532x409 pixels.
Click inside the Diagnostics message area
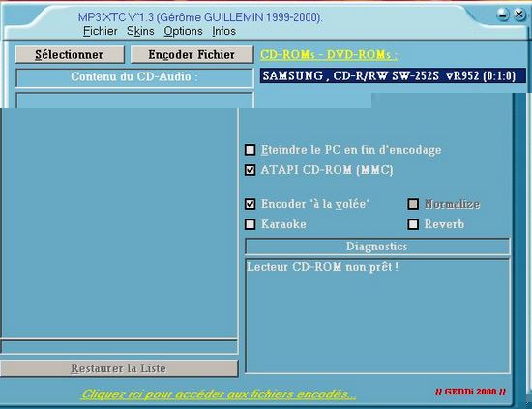[377, 316]
